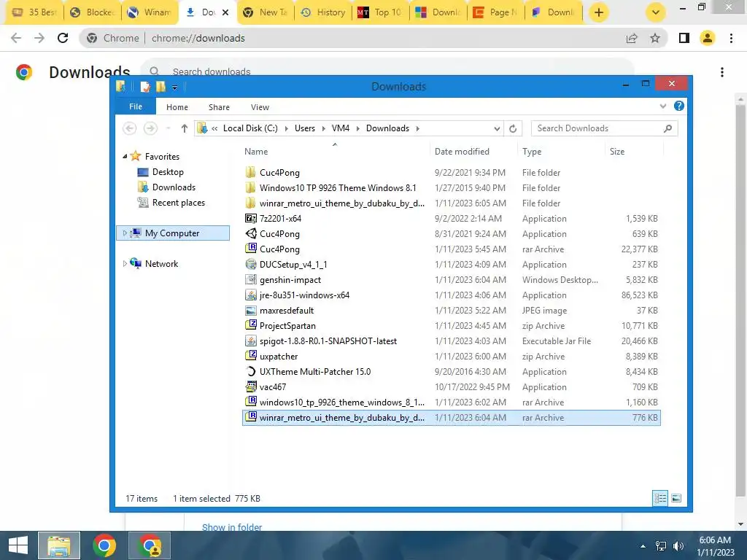Open the Home ribbon tab
Screen dimensions: 747x560
[177, 107]
